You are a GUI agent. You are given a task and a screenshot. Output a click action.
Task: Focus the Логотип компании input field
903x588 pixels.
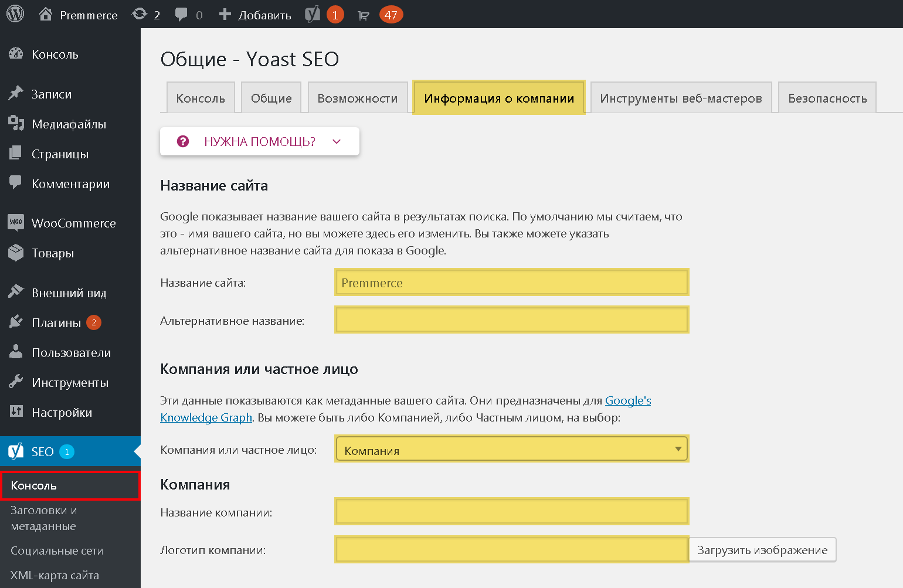pos(512,550)
